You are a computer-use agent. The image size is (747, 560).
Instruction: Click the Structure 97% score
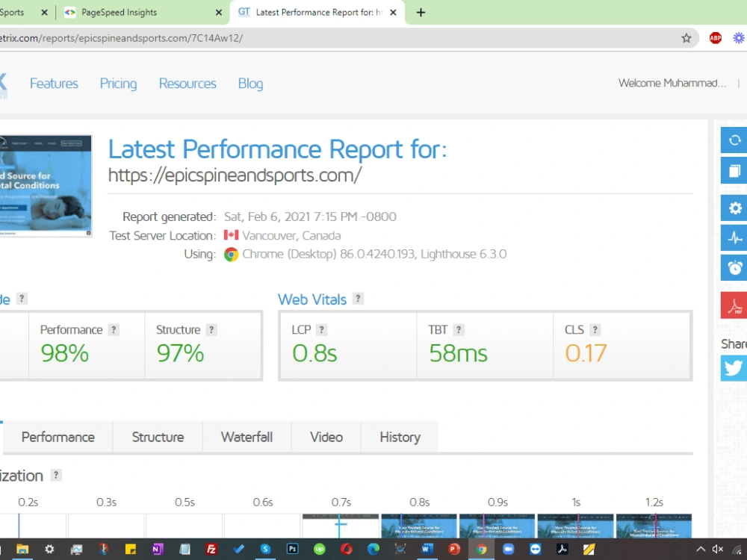180,353
